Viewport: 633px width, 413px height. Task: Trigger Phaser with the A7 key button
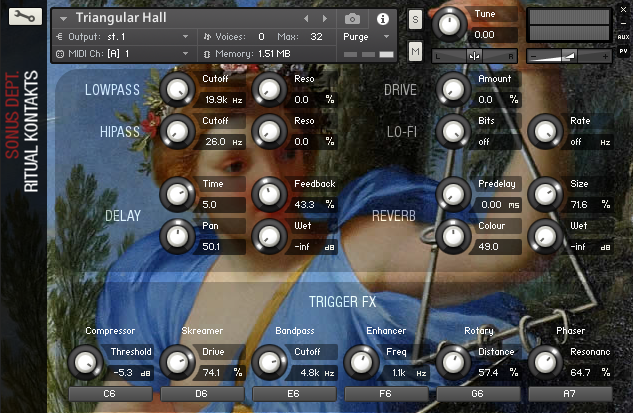(x=570, y=394)
